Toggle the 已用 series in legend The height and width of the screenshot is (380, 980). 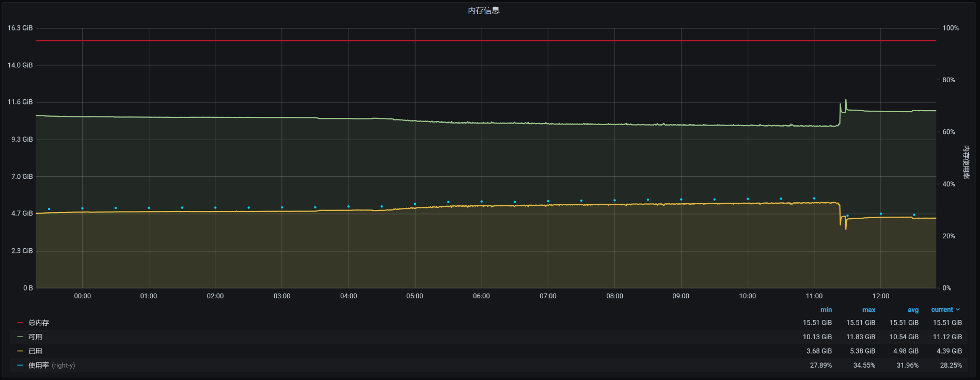point(35,351)
